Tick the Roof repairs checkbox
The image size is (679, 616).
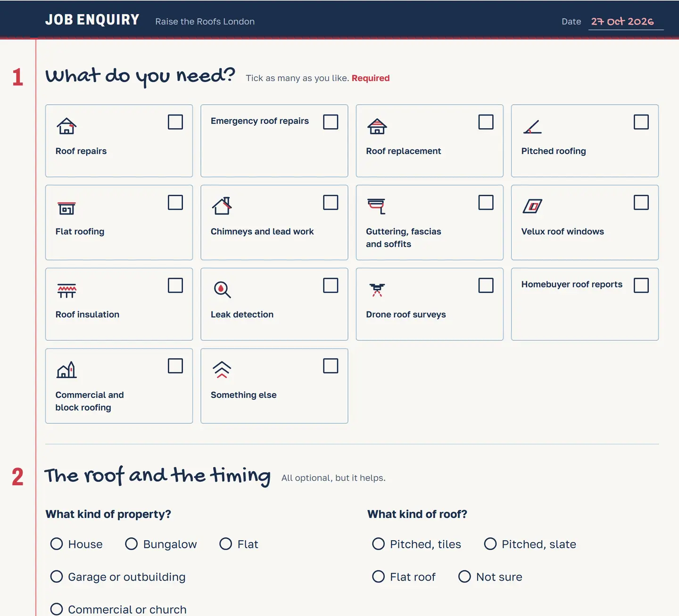(175, 122)
